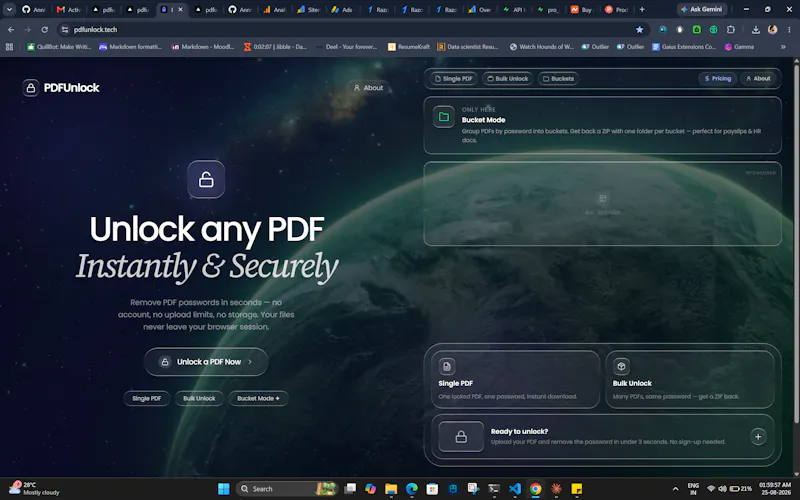Viewport: 800px width, 500px height.
Task: Select the Single PDF pill below Unlock a PDF Now
Action: [146, 398]
